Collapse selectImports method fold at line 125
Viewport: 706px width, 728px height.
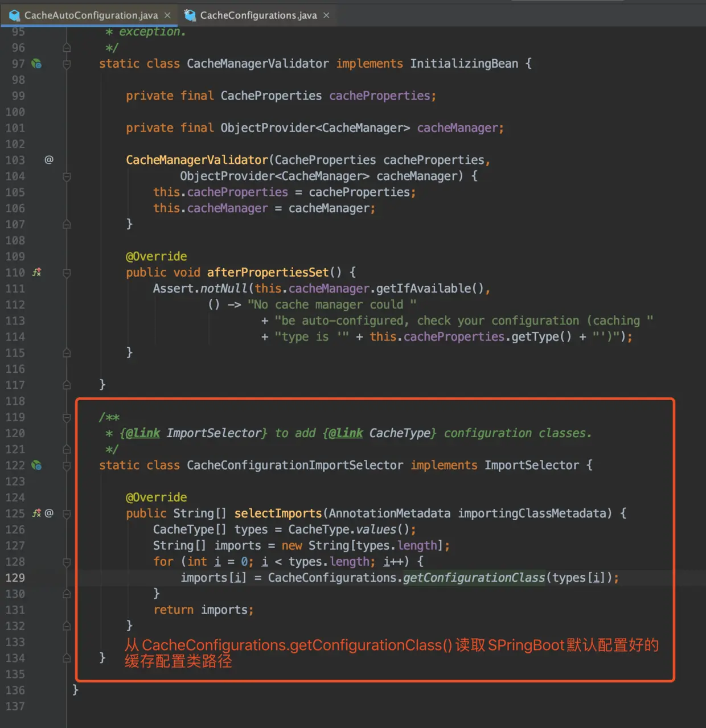tap(67, 513)
